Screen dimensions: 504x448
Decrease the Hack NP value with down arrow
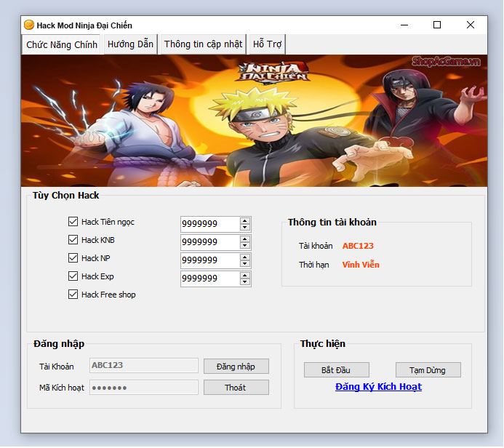245,263
